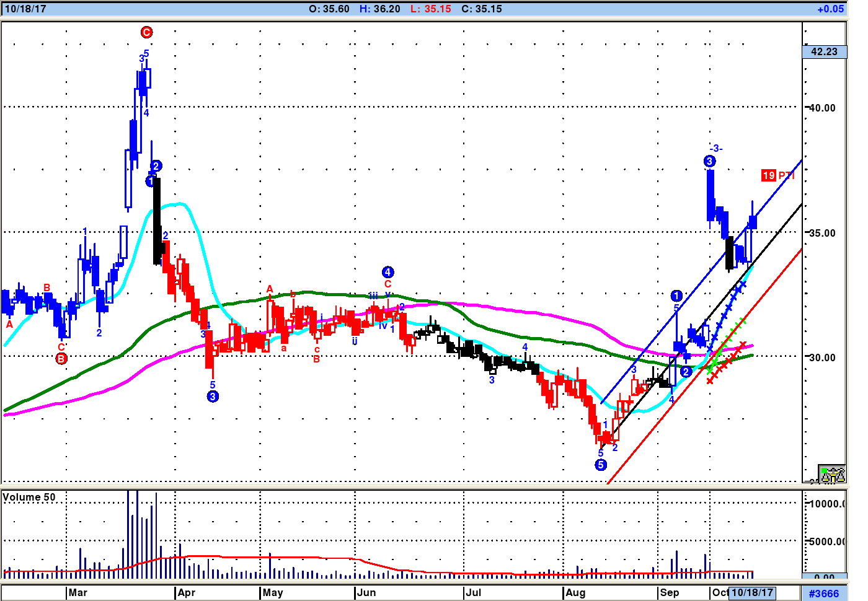Viewport: 868px width, 601px height.
Task: Click the 40.00 level on price axis
Action: coord(822,108)
